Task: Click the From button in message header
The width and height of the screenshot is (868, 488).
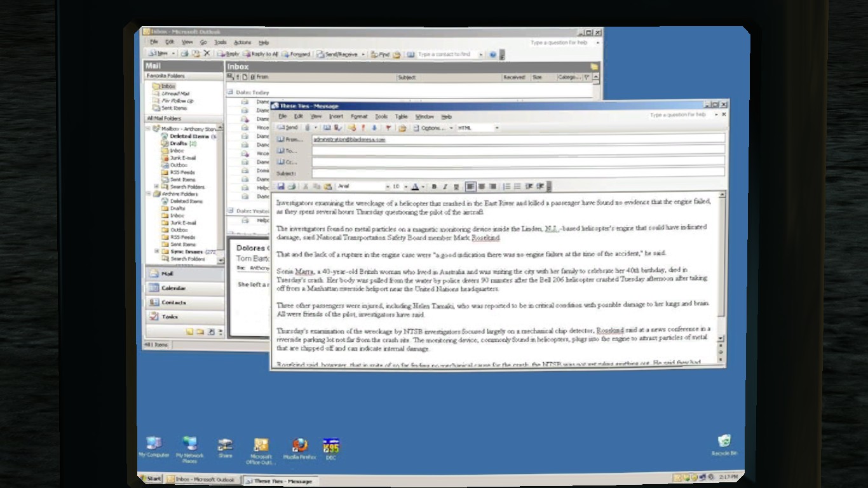Action: (291, 139)
